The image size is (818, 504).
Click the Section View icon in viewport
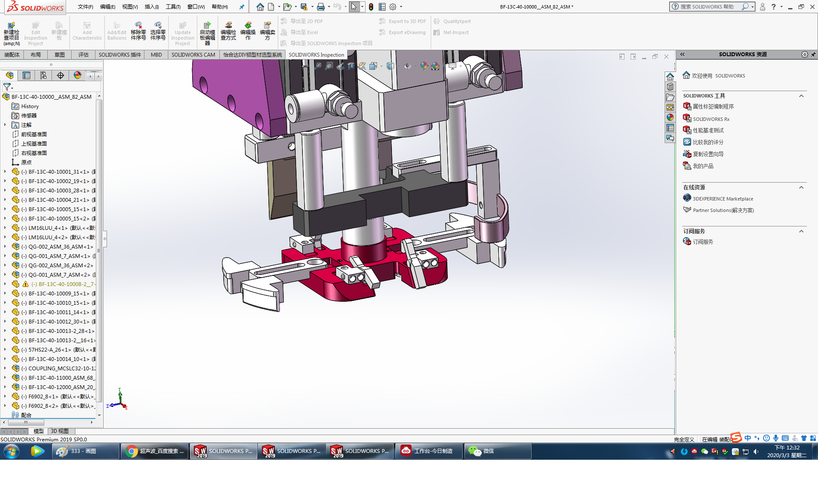click(351, 66)
